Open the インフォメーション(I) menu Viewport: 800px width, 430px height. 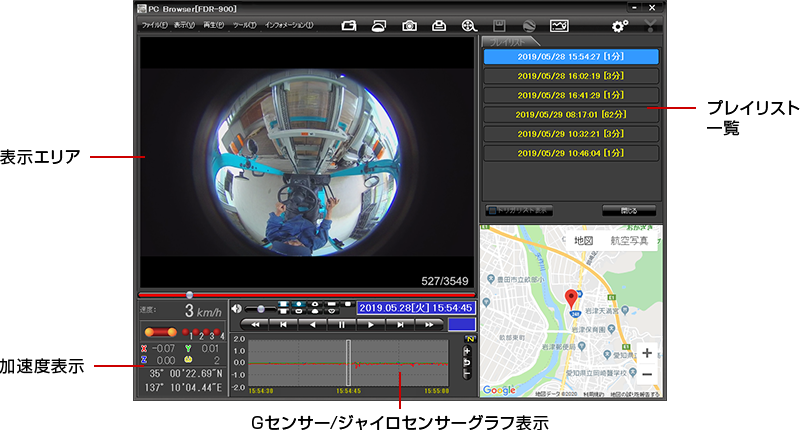(289, 24)
